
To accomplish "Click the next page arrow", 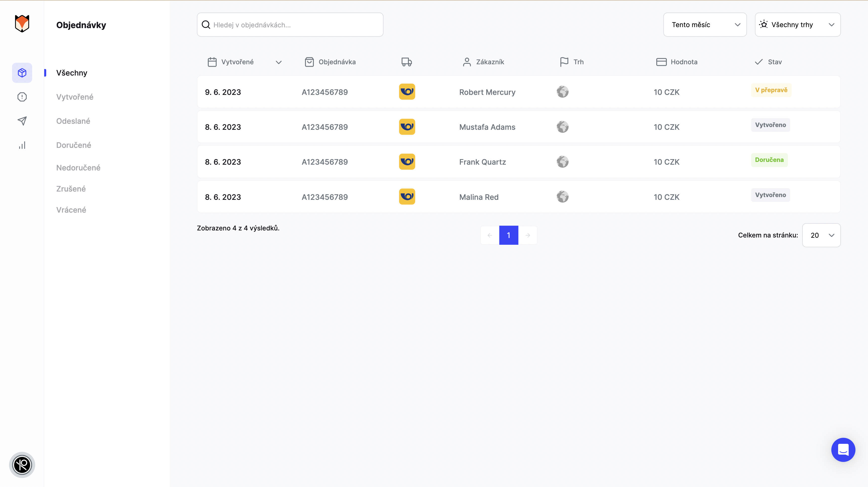I will 528,235.
